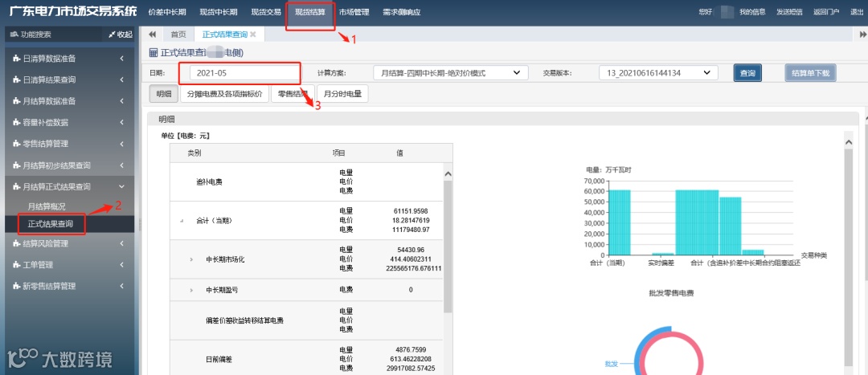The height and width of the screenshot is (375, 868).
Task: Open 现货交易 top menu
Action: point(266,12)
